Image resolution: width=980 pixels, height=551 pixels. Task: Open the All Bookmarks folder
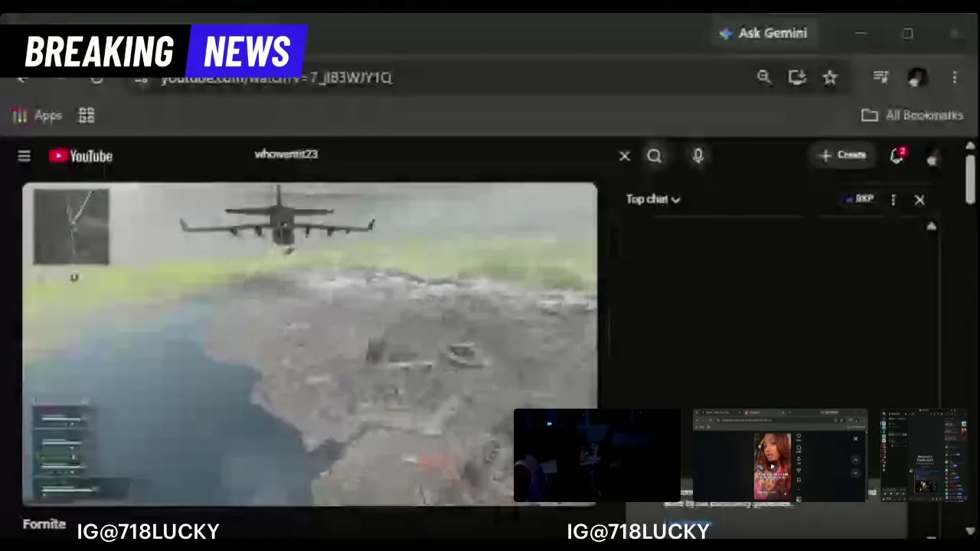click(x=912, y=116)
